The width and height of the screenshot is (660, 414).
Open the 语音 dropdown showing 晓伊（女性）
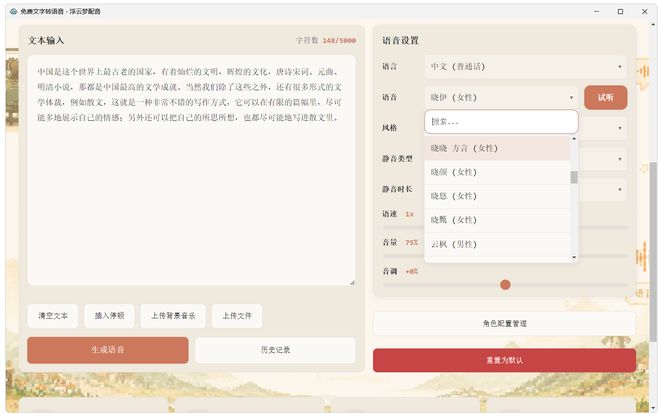(x=501, y=98)
